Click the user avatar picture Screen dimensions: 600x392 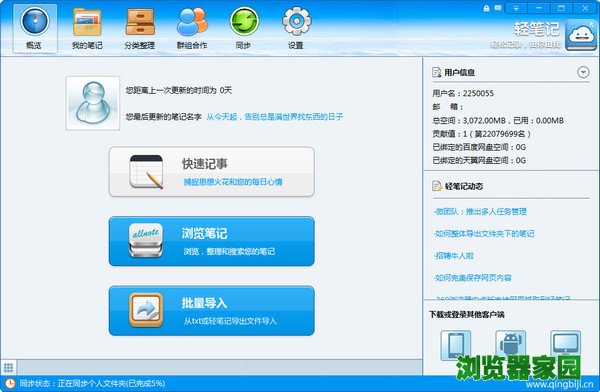[x=93, y=103]
